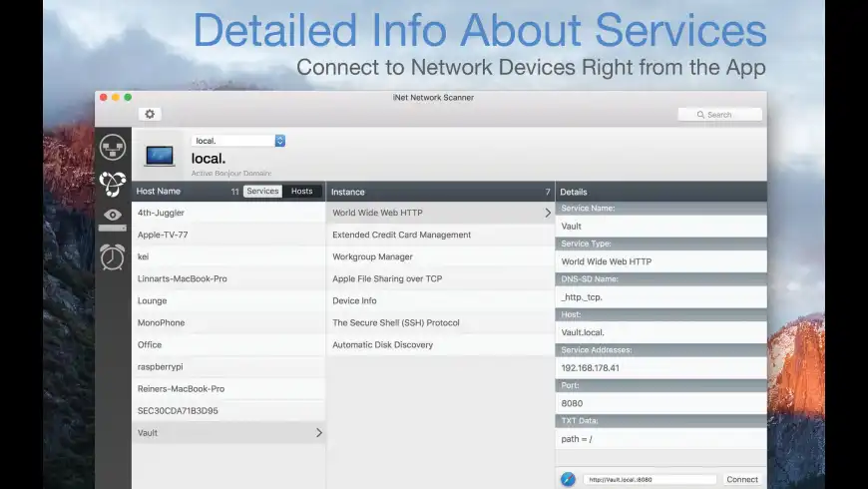Switch to the Services tab
Viewport: 868px width, 489px height.
click(262, 191)
